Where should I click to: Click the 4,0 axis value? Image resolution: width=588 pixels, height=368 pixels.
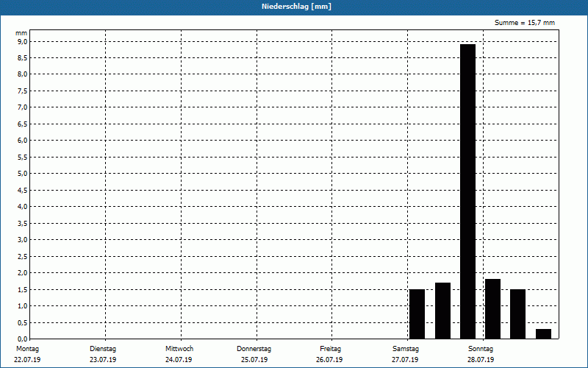tap(23, 207)
